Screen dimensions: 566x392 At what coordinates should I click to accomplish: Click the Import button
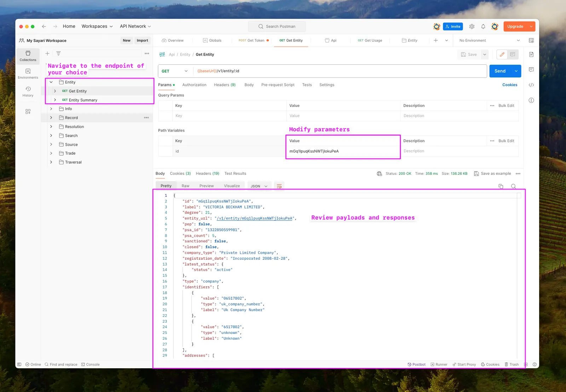click(142, 41)
